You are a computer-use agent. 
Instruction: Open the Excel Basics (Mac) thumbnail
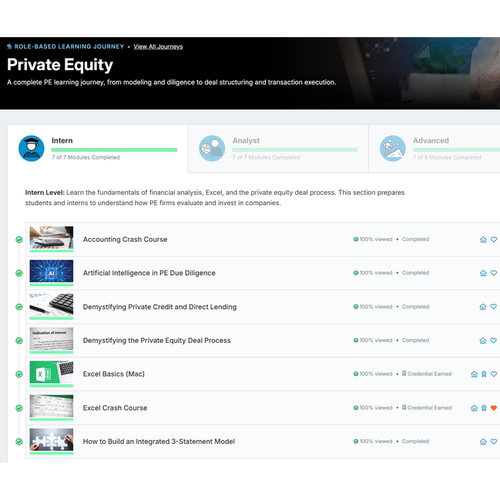(51, 373)
